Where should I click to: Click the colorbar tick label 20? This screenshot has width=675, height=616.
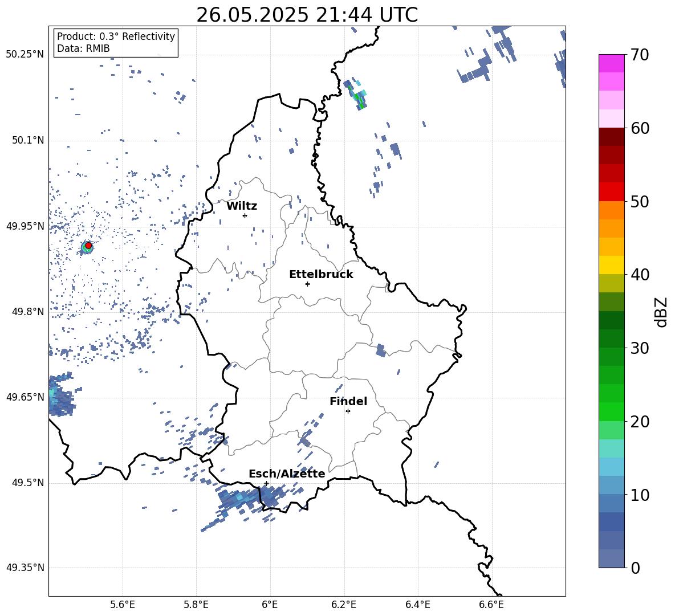click(x=640, y=422)
